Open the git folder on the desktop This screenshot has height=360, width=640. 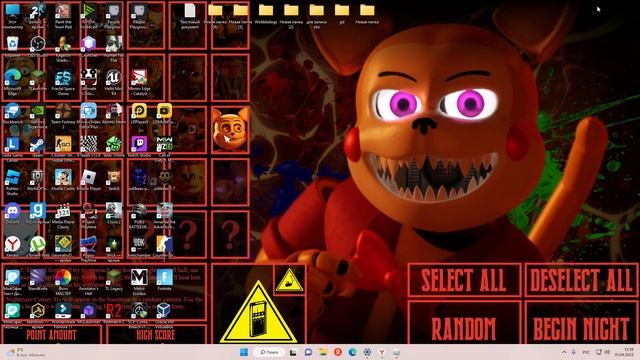point(342,11)
